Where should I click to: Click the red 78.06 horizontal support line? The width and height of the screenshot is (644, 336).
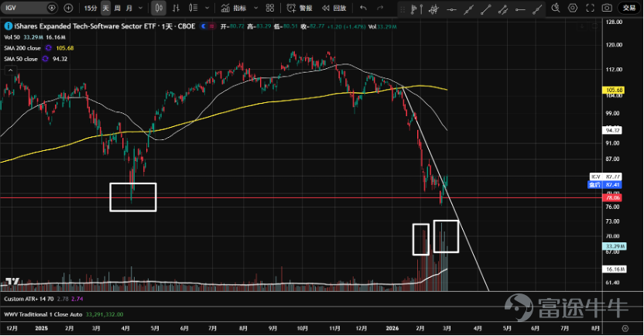coord(301,197)
